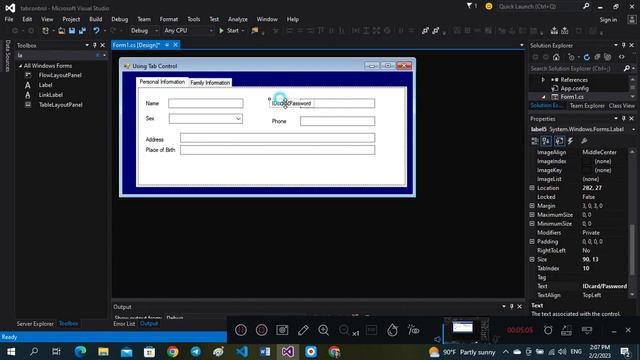The height and width of the screenshot is (360, 640).
Task: Collapse the All Windows Forms group
Action: pyautogui.click(x=20, y=66)
